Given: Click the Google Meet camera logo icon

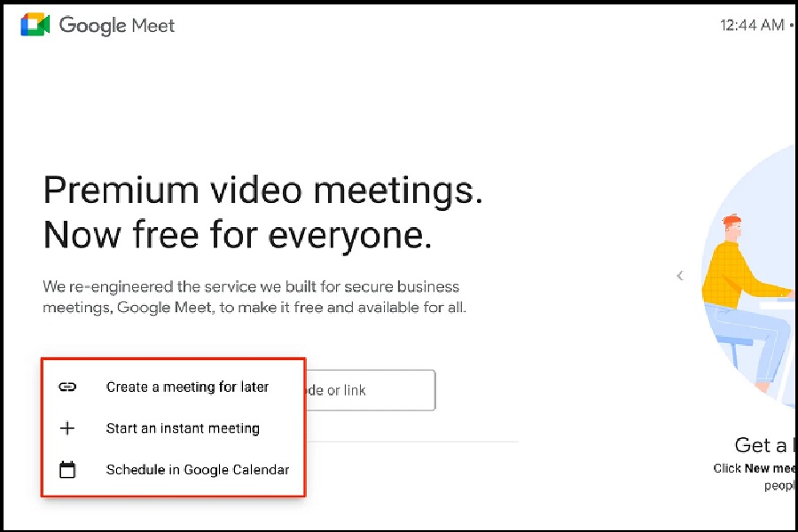Looking at the screenshot, I should click(x=35, y=25).
